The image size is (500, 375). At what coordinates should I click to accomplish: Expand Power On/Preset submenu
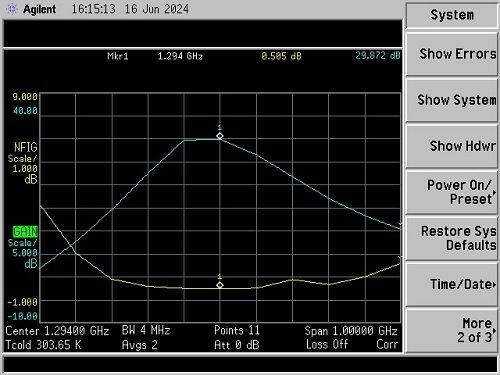point(452,192)
